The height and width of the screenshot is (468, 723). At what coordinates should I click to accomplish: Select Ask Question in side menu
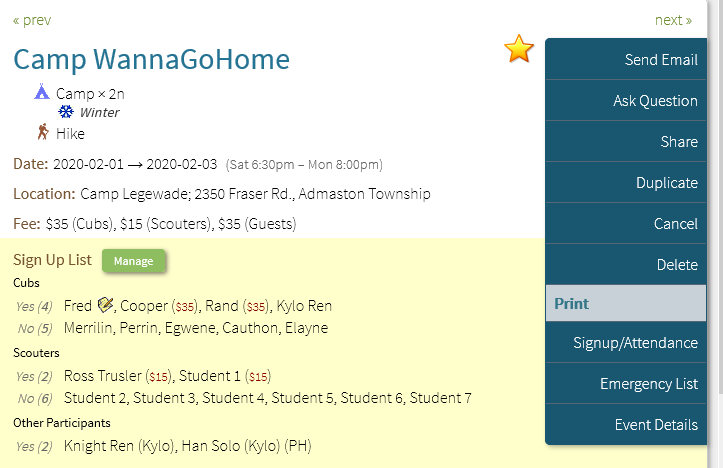point(626,101)
